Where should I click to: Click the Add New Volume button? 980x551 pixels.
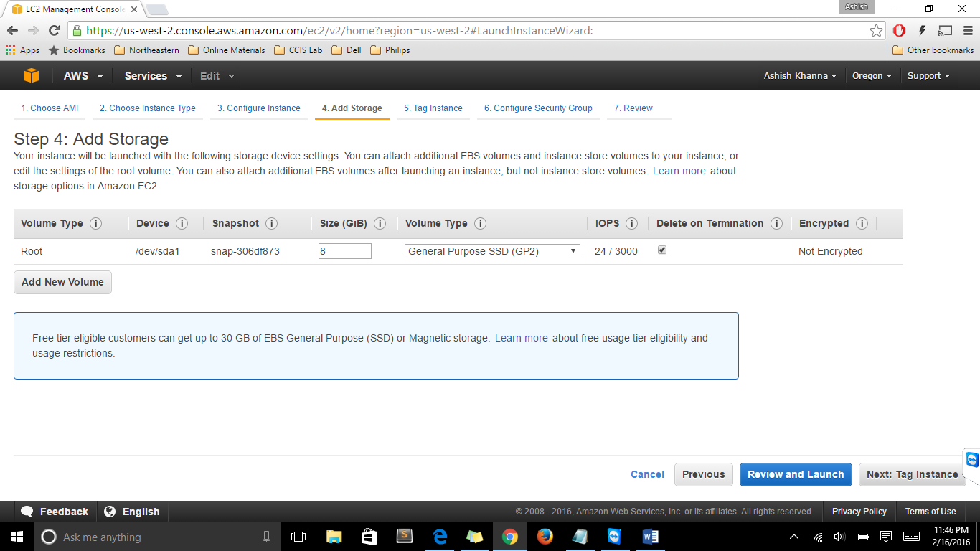62,282
